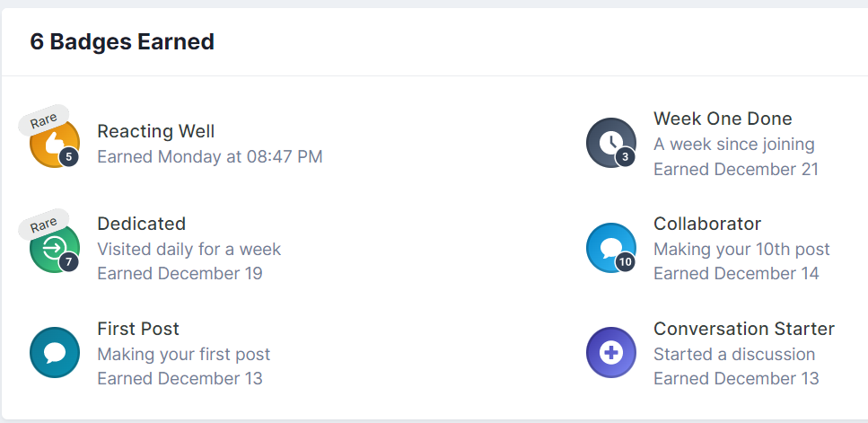The height and width of the screenshot is (423, 868).
Task: Click the Rare tag on Reacting Well
Action: (44, 121)
